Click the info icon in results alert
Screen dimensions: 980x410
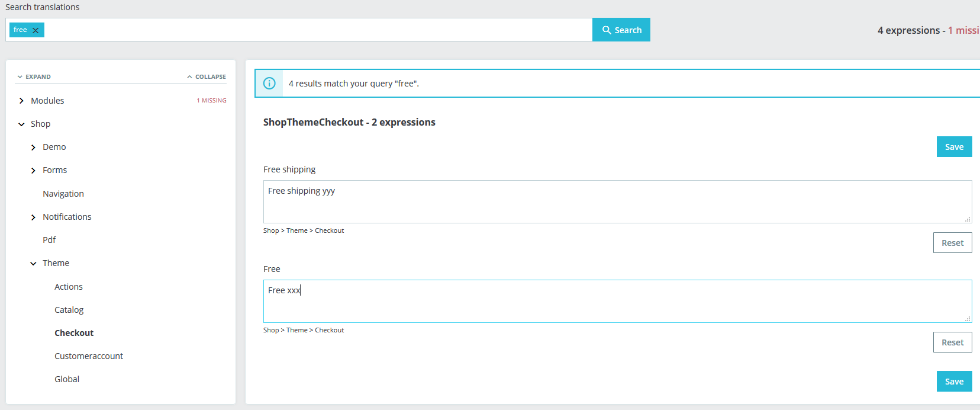click(x=269, y=84)
